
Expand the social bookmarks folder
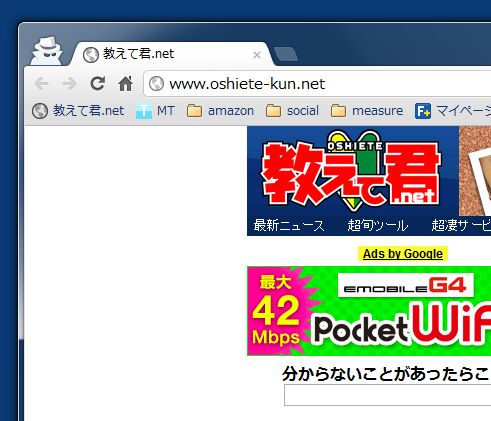click(292, 111)
